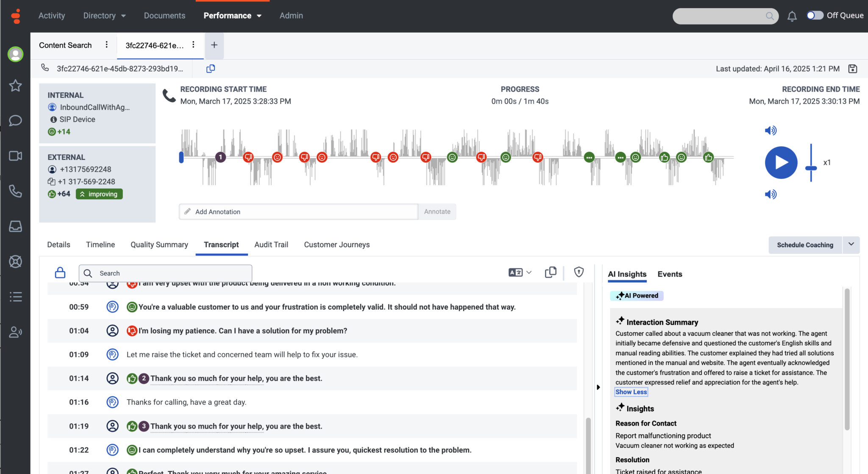Switch to the Quality Summary tab
The width and height of the screenshot is (868, 474).
click(x=159, y=245)
